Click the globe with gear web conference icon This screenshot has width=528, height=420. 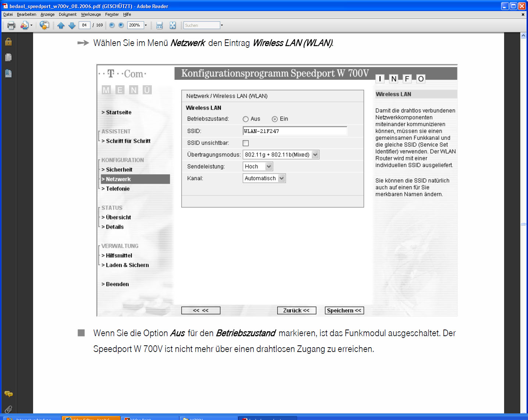(x=44, y=25)
